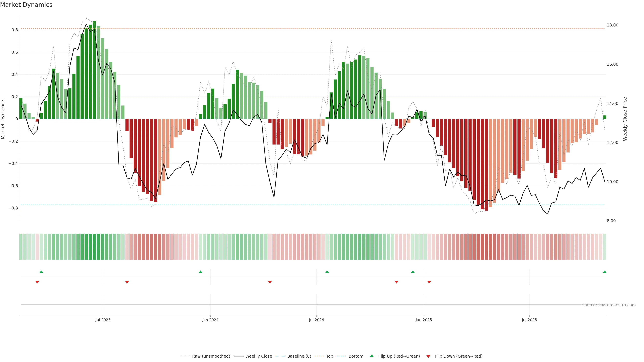The width and height of the screenshot is (644, 362).
Task: Click green flip-up marker just after Jul 2024
Action: pyautogui.click(x=327, y=272)
